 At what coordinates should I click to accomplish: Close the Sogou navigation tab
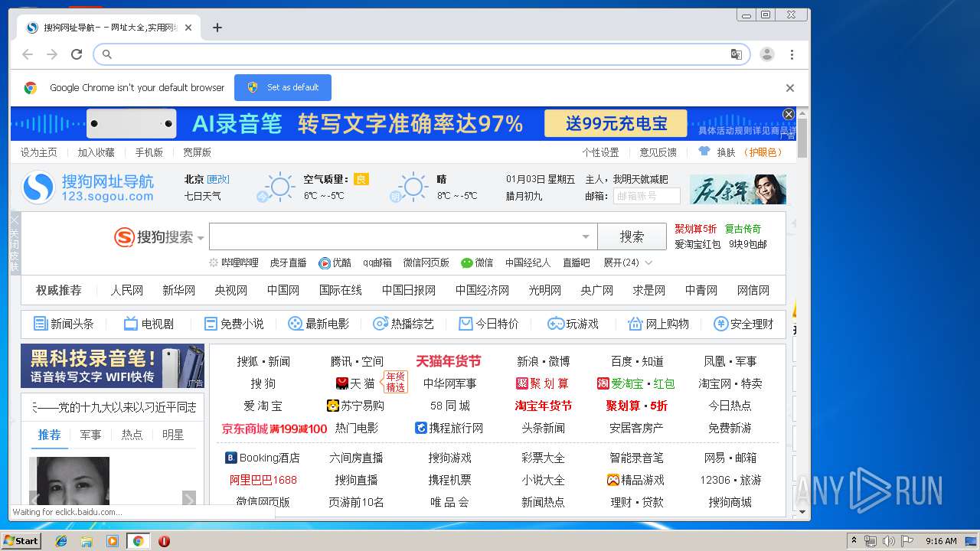(x=188, y=28)
